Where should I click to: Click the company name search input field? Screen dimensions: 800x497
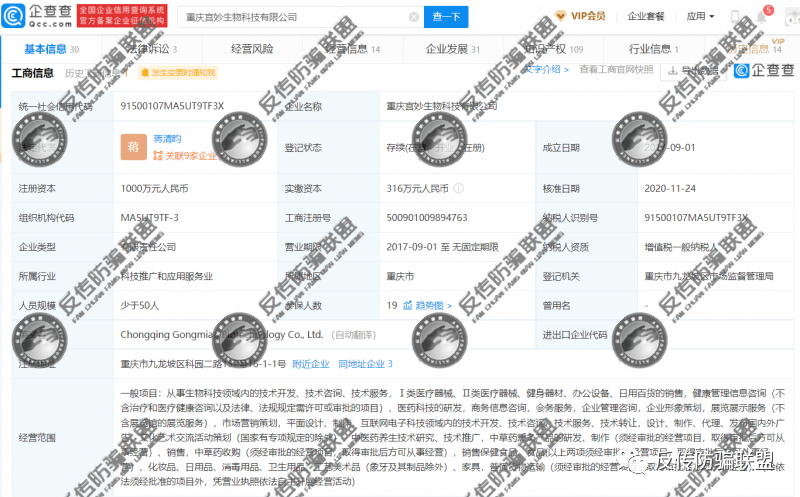pos(290,17)
